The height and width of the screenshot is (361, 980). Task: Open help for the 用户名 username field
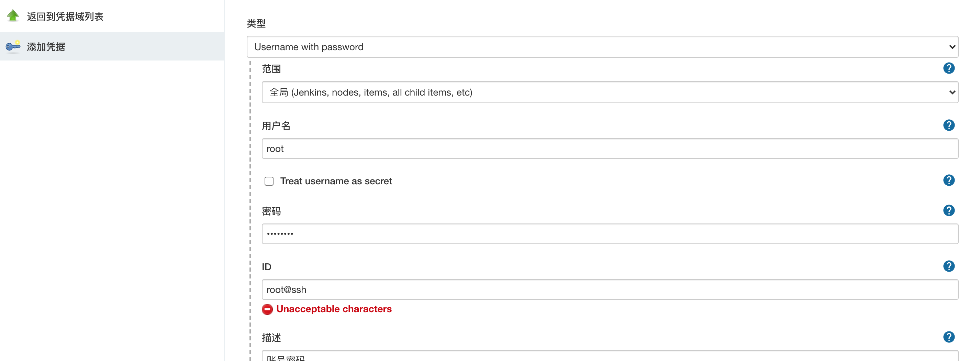(x=948, y=125)
